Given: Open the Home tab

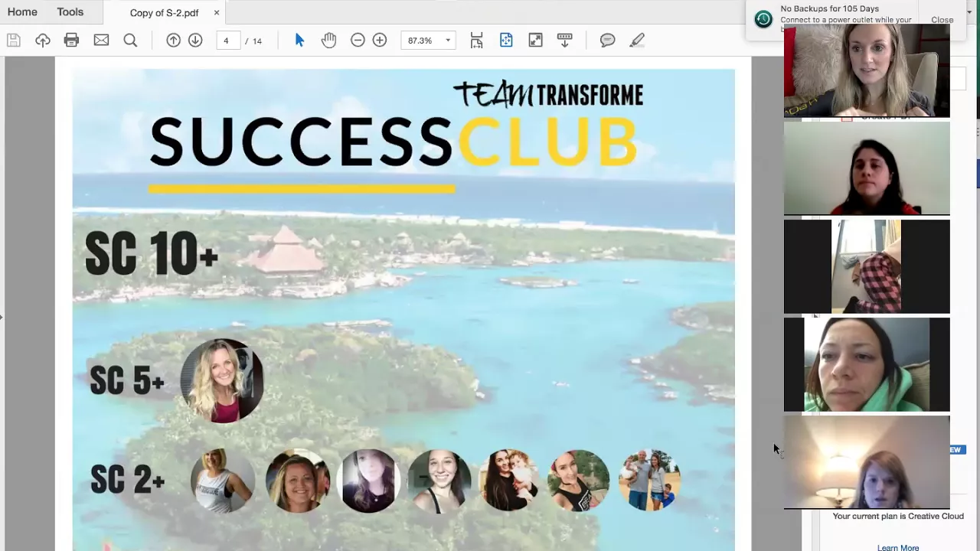Looking at the screenshot, I should click(x=22, y=12).
